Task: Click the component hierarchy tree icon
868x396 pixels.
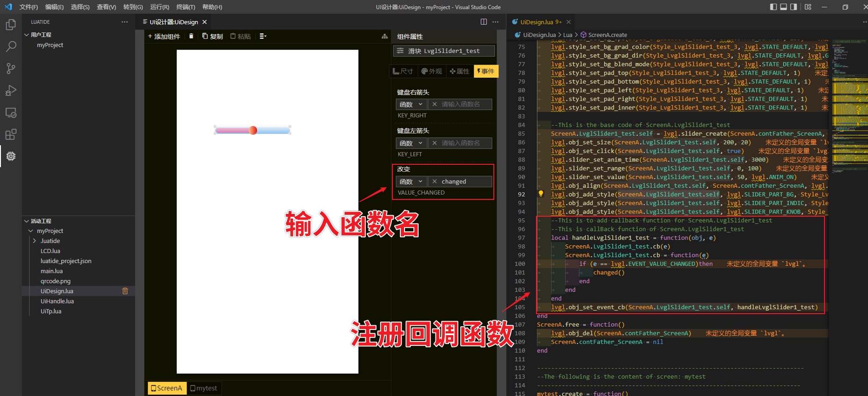Action: (384, 36)
